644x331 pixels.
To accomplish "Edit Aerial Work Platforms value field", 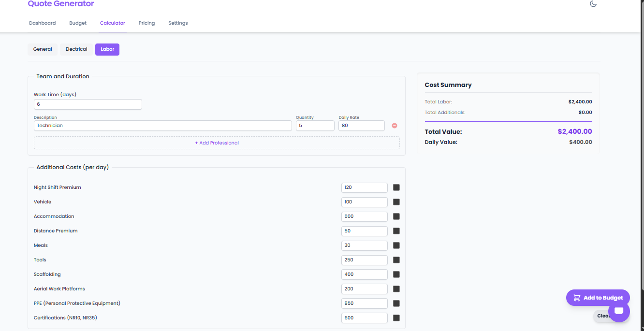I will point(365,289).
